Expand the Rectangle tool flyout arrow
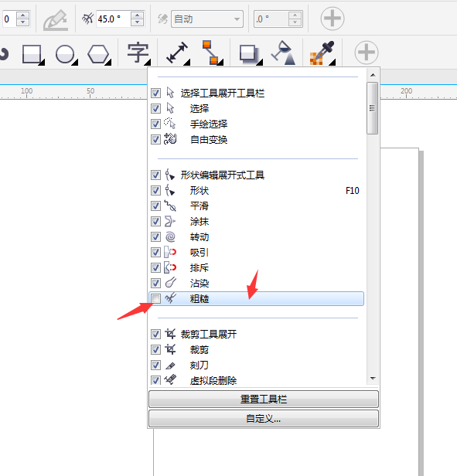The height and width of the screenshot is (476, 457). 43,63
